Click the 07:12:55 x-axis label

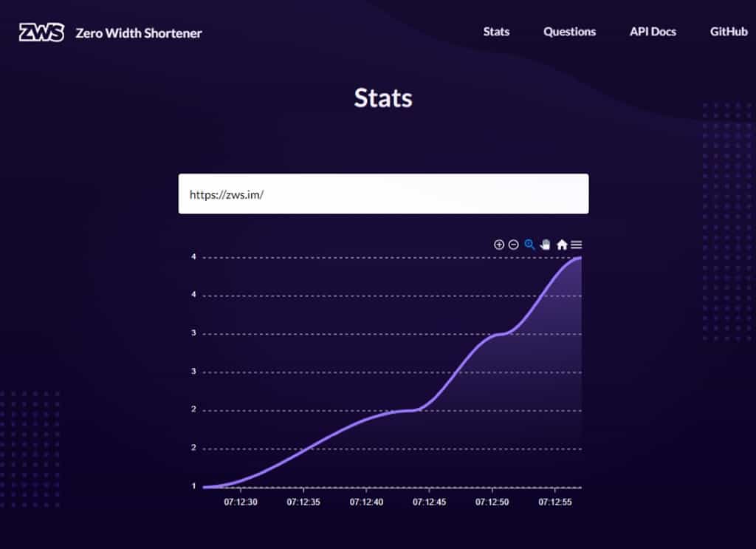(555, 502)
